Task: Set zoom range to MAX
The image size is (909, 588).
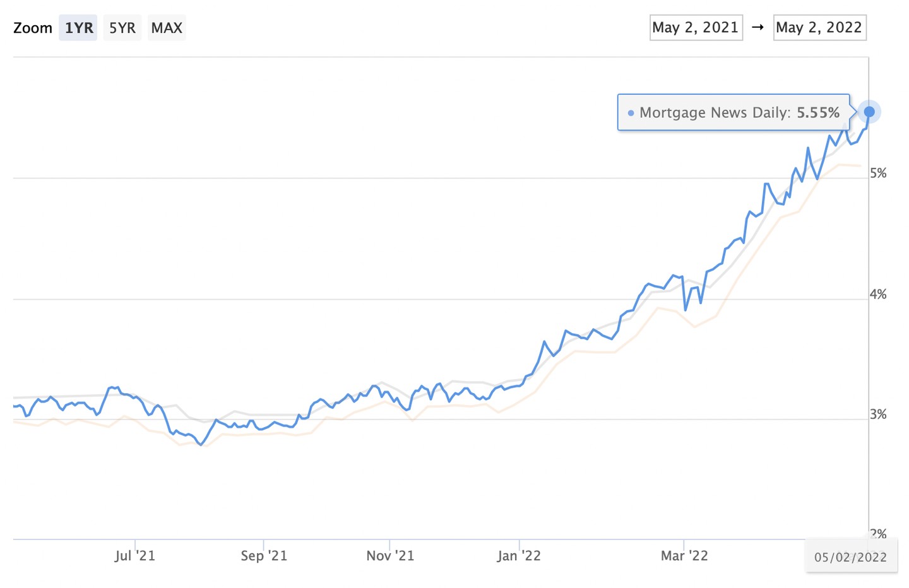Action: [167, 28]
